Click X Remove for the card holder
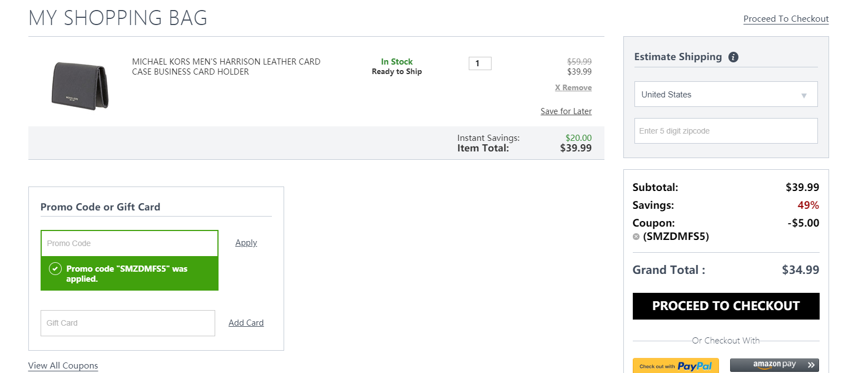This screenshot has height=373, width=868. coord(573,87)
